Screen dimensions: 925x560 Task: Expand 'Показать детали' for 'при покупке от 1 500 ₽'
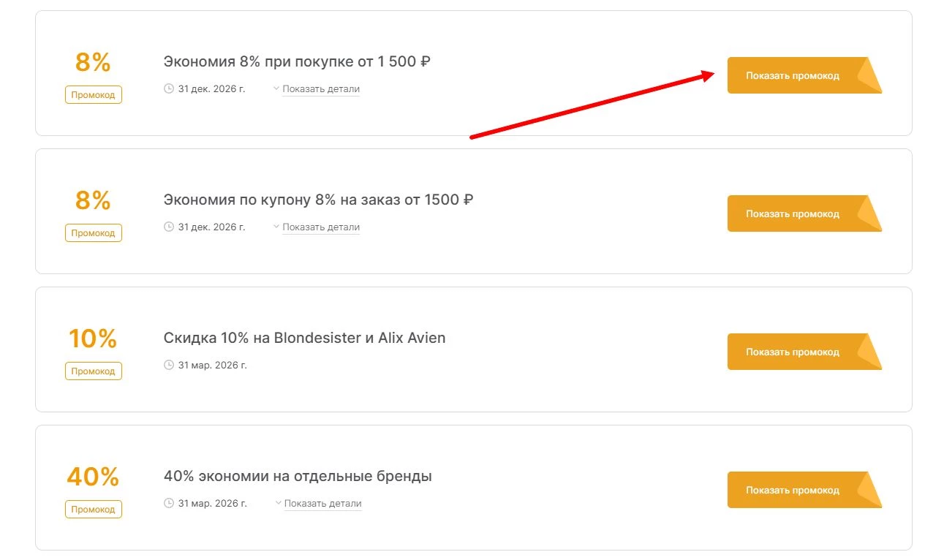click(320, 89)
